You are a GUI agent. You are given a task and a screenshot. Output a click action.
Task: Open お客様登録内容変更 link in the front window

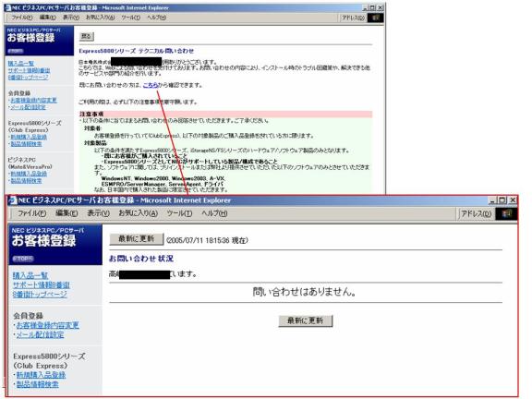click(x=47, y=325)
